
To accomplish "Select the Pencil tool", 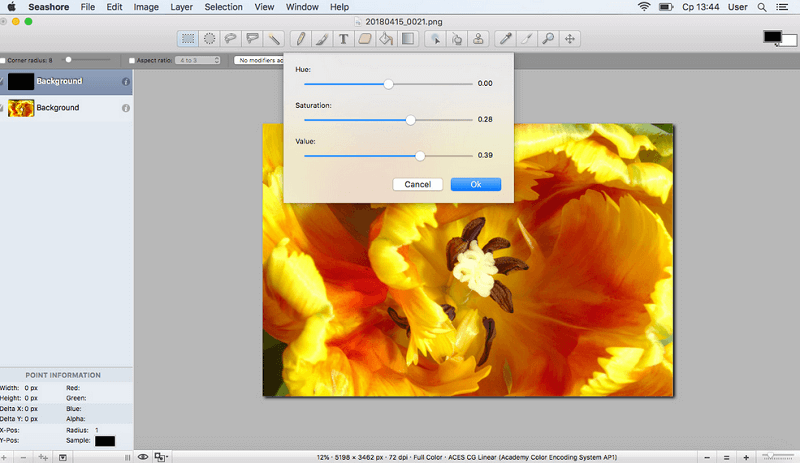I will point(300,39).
